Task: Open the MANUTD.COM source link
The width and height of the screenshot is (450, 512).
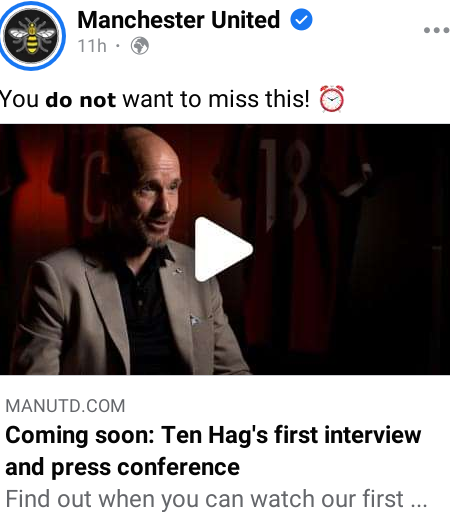Action: [x=65, y=406]
